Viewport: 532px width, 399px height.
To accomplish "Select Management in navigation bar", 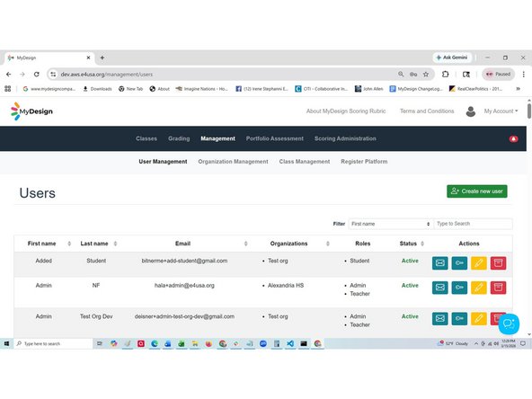I will [217, 138].
